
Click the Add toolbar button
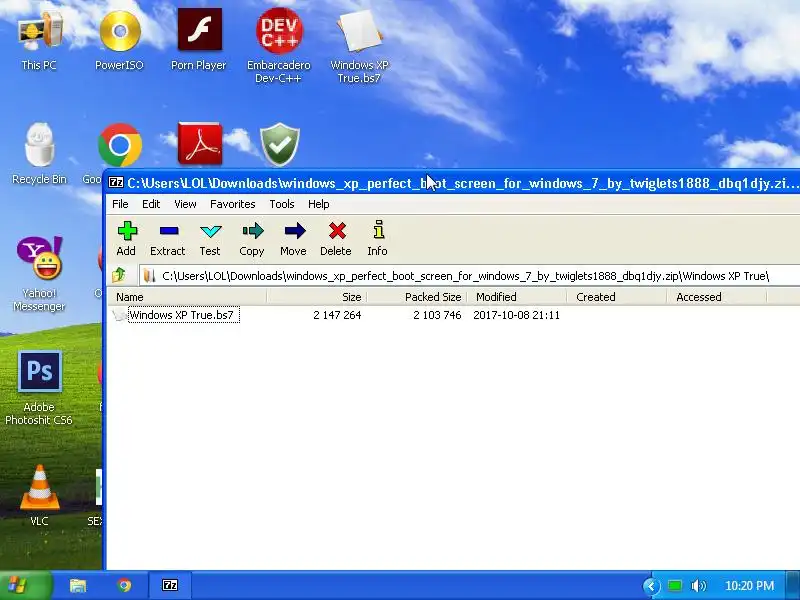coord(126,238)
